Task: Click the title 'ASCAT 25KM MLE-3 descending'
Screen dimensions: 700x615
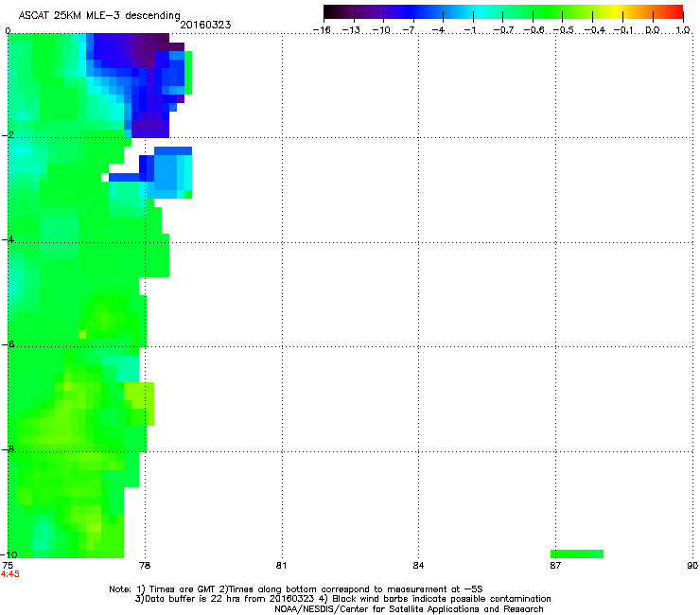Action: 99,15
